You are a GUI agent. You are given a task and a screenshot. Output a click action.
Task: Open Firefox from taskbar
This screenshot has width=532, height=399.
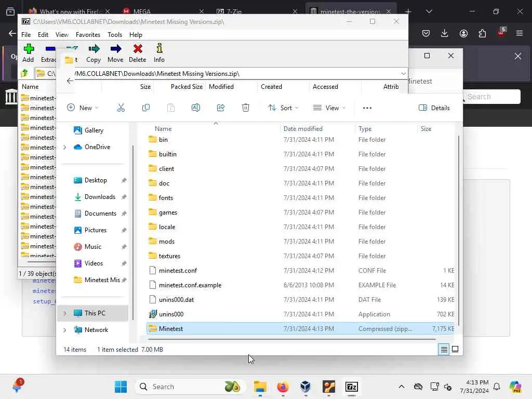tap(283, 387)
